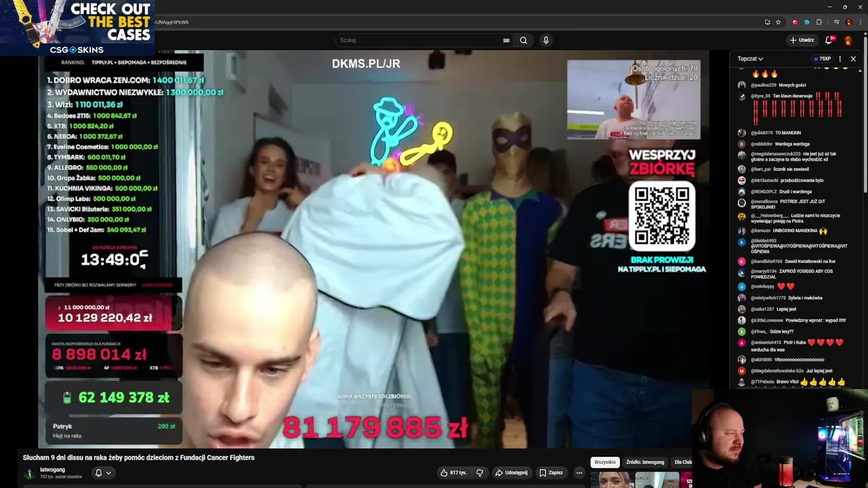Click the stream picture-in-picture camera inset
Screen dimensions: 868x488
(x=633, y=99)
